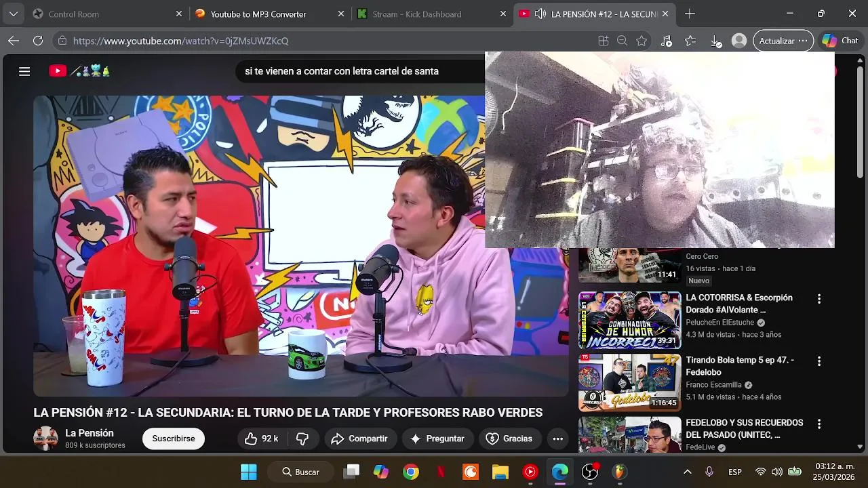The width and height of the screenshot is (868, 488).
Task: Open the browser profile avatar
Action: point(739,41)
